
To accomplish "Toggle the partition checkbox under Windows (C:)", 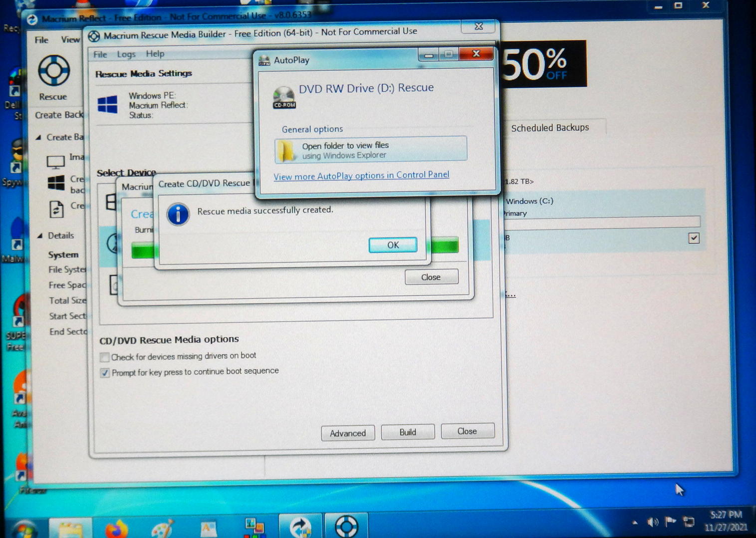I will (x=694, y=238).
